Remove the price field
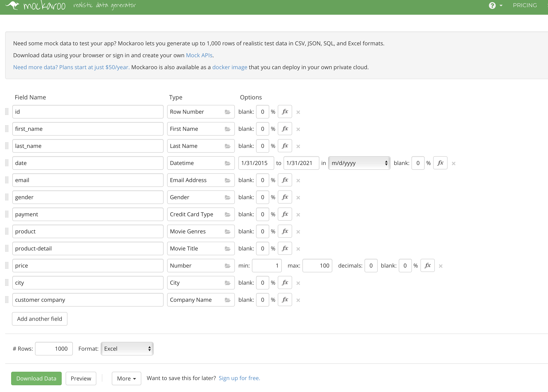This screenshot has width=548, height=392. click(441, 266)
